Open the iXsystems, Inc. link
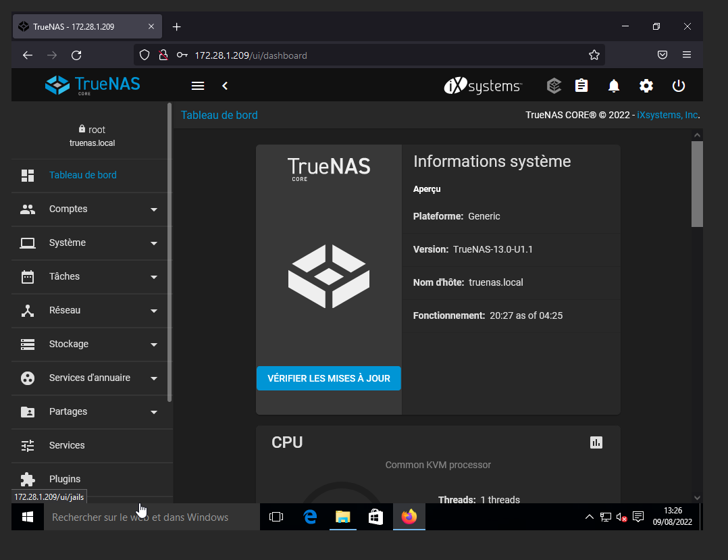 (x=667, y=115)
